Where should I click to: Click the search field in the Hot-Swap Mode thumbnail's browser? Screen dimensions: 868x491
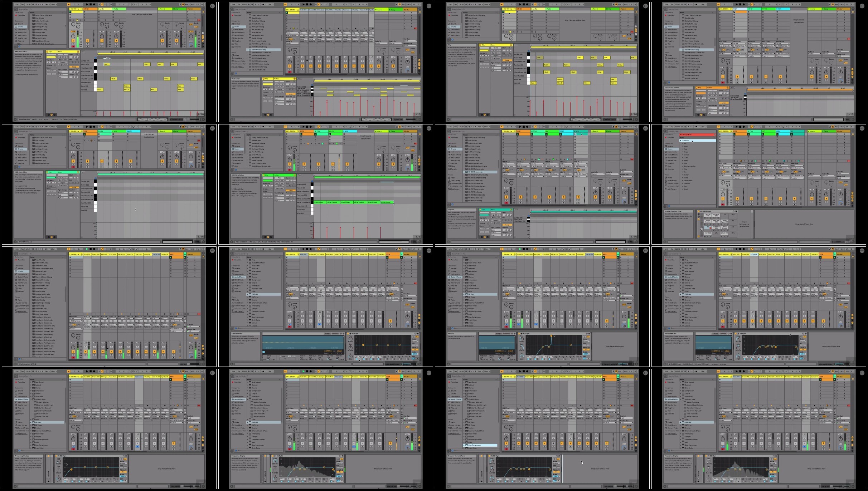pyautogui.click(x=692, y=132)
